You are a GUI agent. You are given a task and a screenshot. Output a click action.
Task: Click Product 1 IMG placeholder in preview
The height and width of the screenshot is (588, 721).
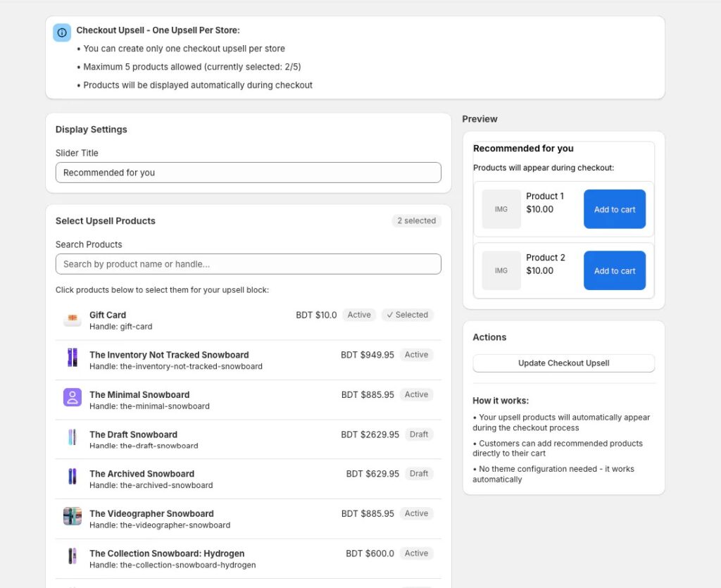(x=501, y=209)
